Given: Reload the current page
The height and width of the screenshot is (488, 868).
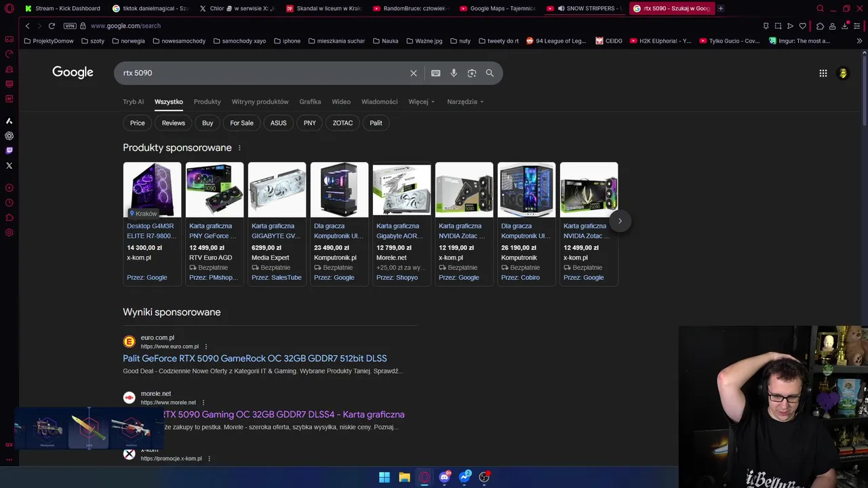Looking at the screenshot, I should point(51,26).
